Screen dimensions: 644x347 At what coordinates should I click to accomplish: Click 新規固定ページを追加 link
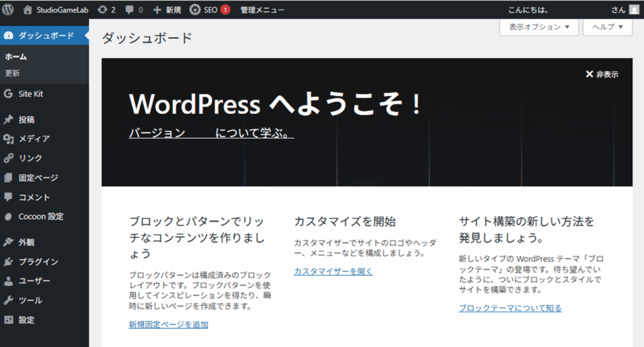[169, 325]
